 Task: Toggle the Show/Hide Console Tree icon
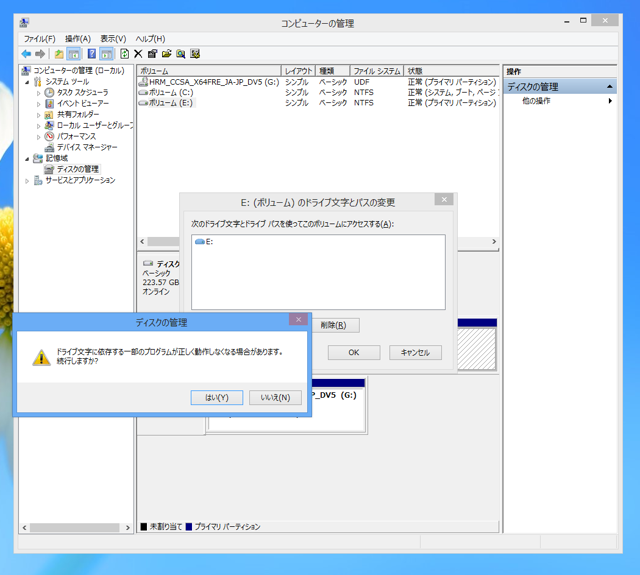coord(74,54)
